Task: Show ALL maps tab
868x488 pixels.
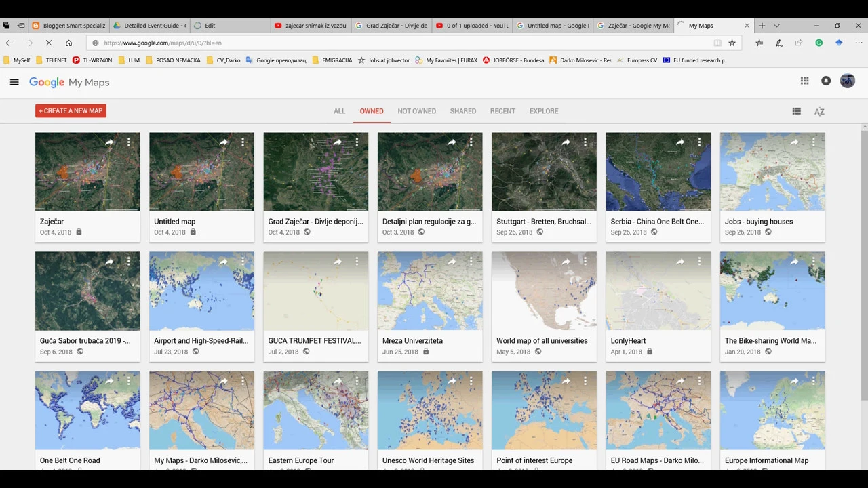Action: [340, 111]
